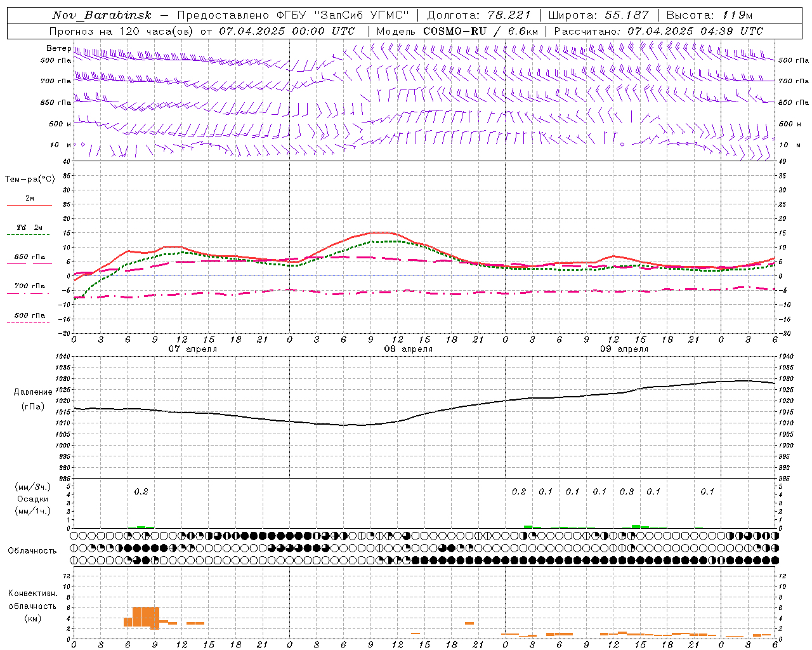
Task: Click 'Предоставлено ФГБУ "ЗапСиб УГМС"' text
Action: [x=293, y=15]
